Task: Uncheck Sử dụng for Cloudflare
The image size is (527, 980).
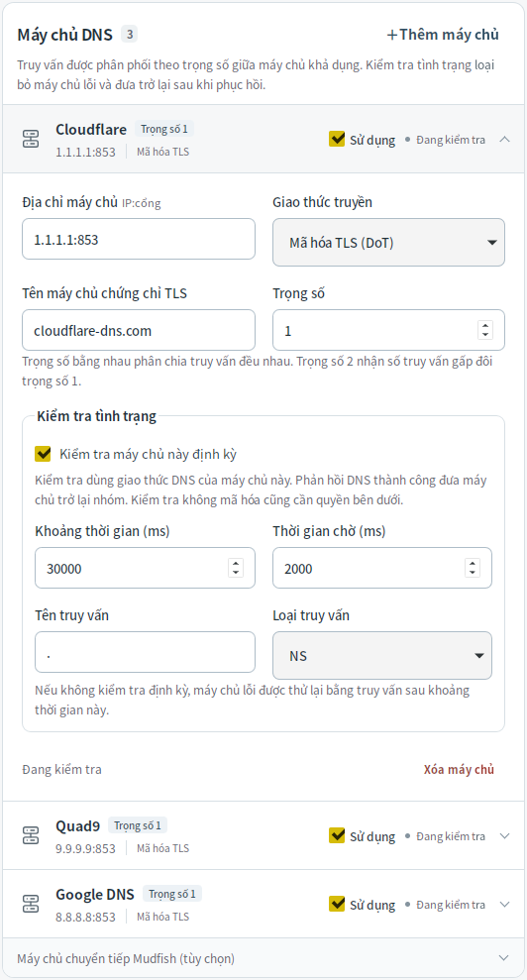Action: [337, 139]
